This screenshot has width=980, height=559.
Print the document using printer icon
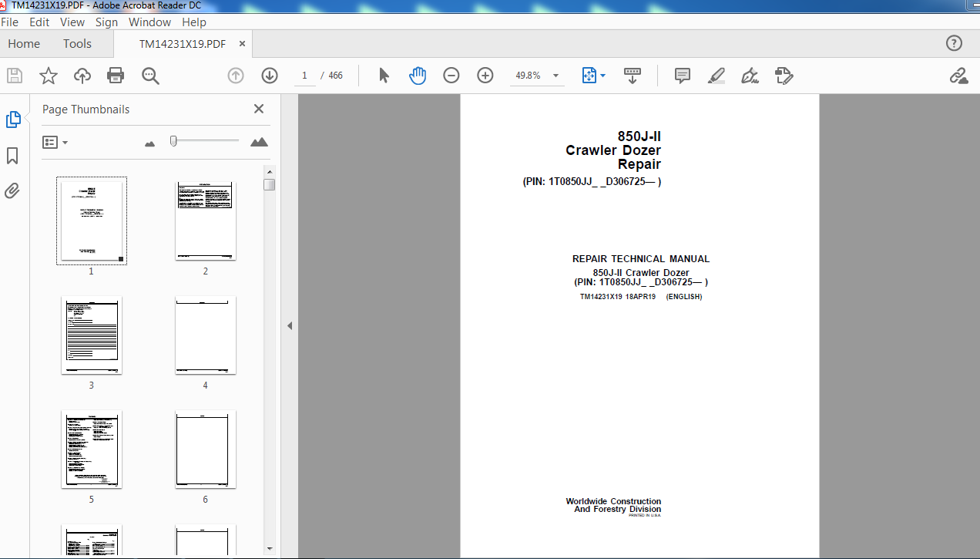coord(116,76)
